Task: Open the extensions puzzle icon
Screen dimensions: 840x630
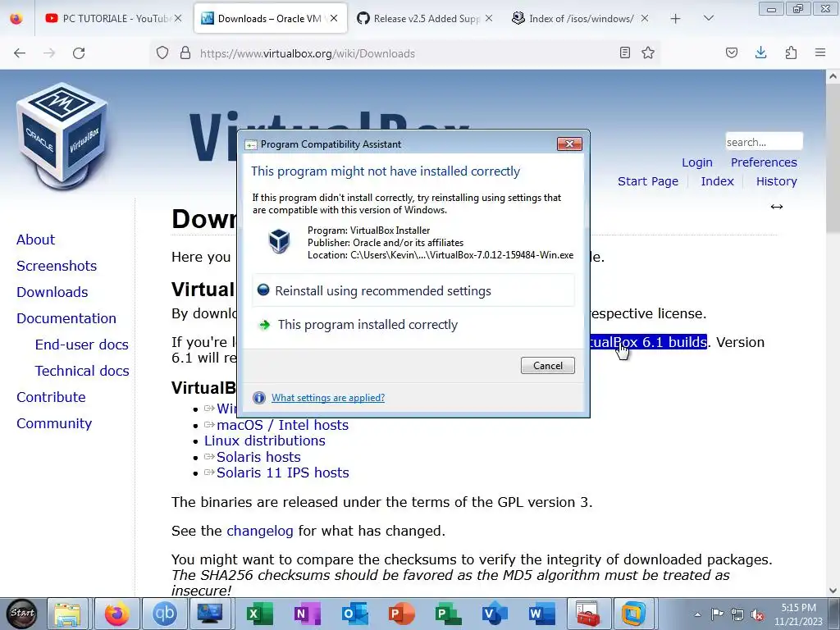Action: coord(791,52)
